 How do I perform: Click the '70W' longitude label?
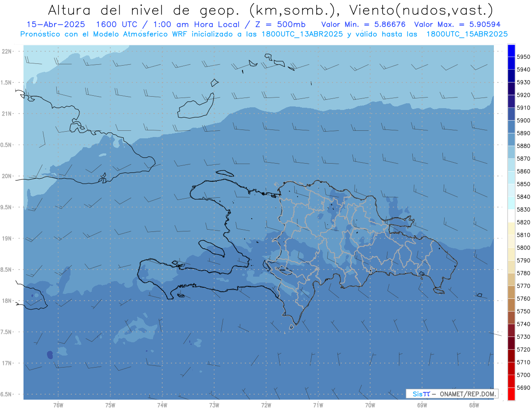[370, 405]
